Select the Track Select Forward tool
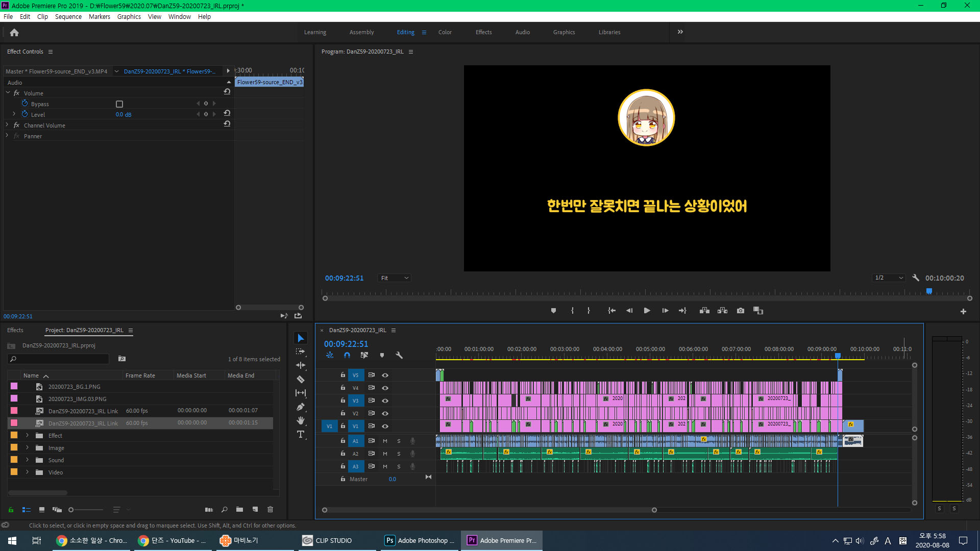Viewport: 980px width, 551px height. 301,352
